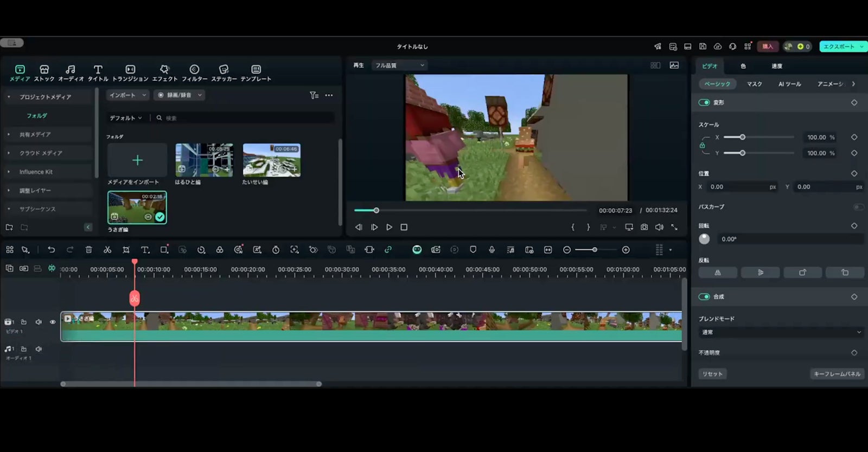
Task: Open the フル品質 playback quality dropdown
Action: 399,66
